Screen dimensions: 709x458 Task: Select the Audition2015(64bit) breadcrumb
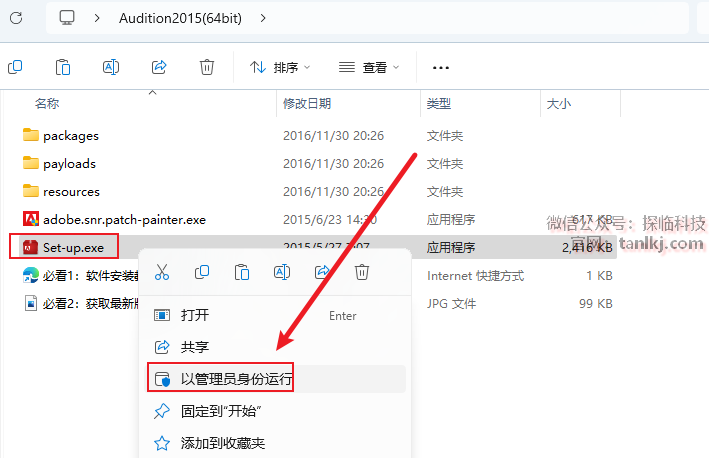tap(180, 18)
